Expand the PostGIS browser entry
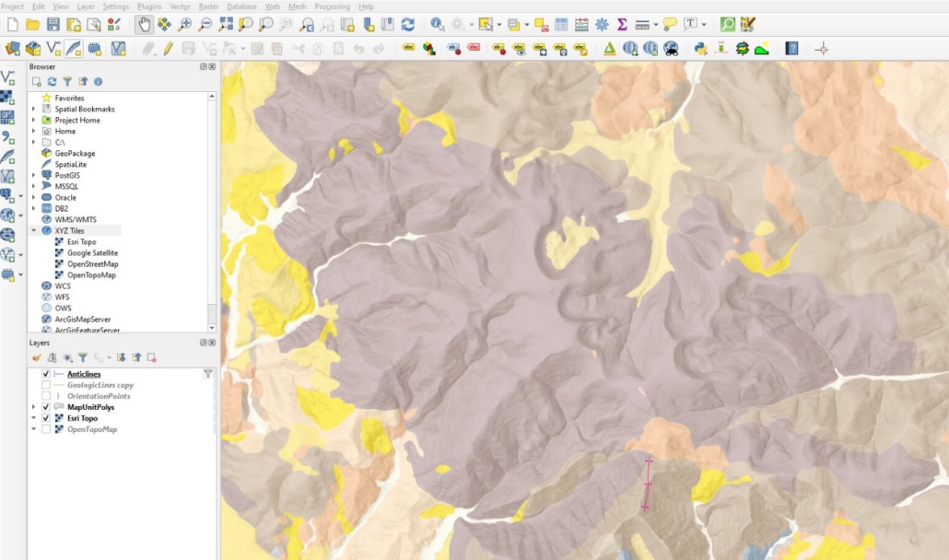 tap(34, 175)
